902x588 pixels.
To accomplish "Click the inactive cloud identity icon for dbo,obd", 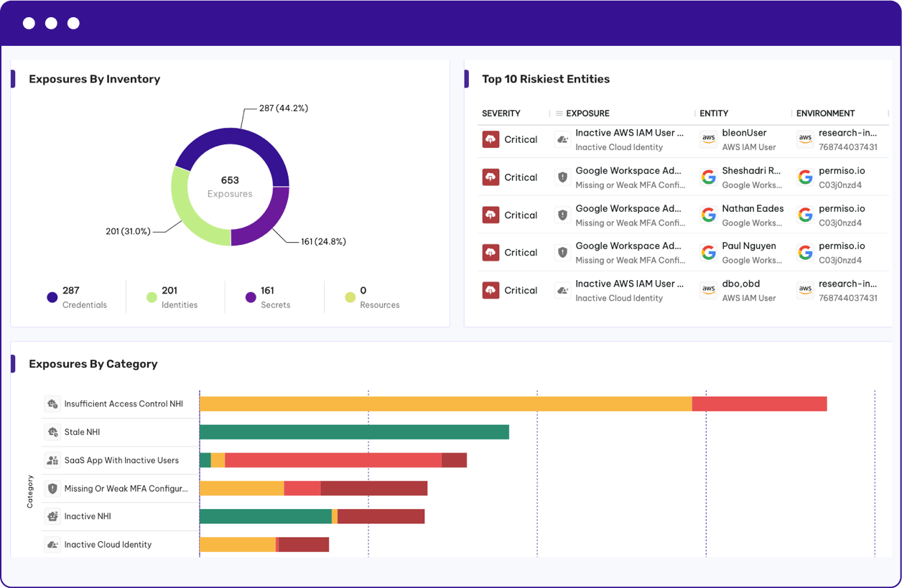I will (563, 291).
